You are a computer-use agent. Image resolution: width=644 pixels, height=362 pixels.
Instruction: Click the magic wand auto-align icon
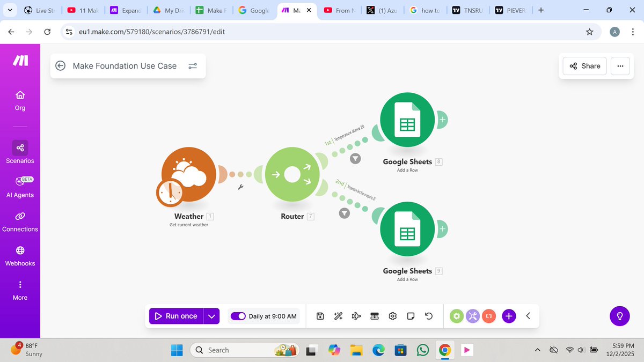[x=338, y=316]
